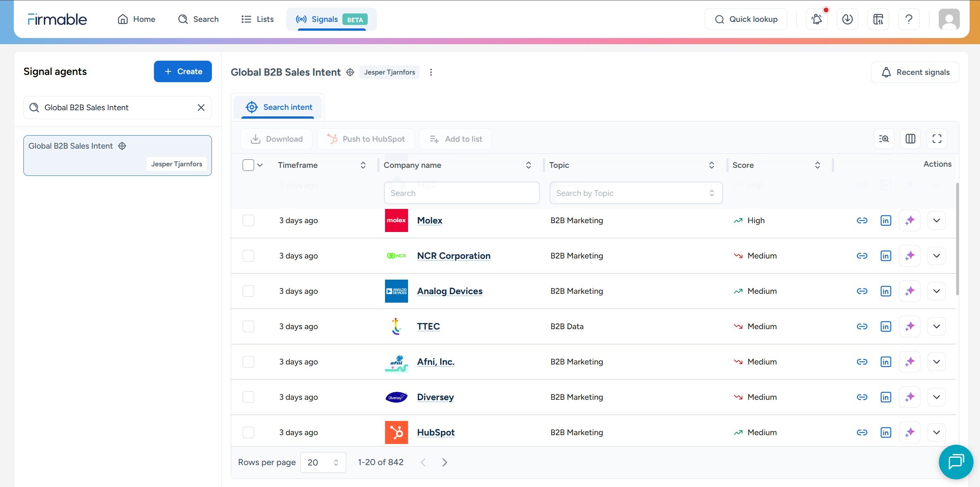Click the AI sparkle icon for TTEC
The height and width of the screenshot is (487, 980).
(x=909, y=326)
